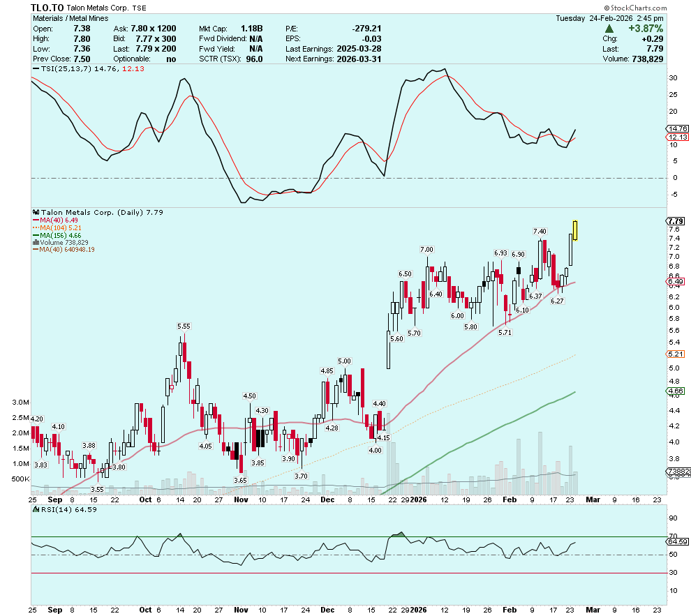
Task: Click the TSI(25,13,7) indicator legend
Action: [88, 68]
